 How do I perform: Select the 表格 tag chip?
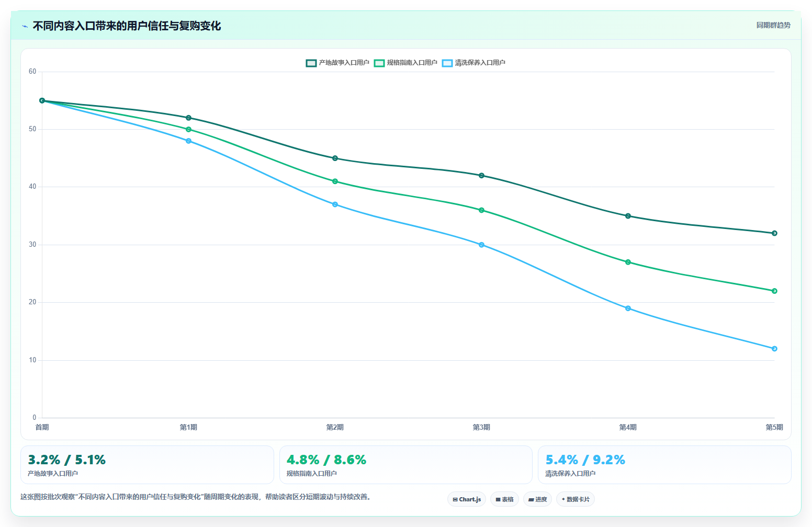(504, 499)
